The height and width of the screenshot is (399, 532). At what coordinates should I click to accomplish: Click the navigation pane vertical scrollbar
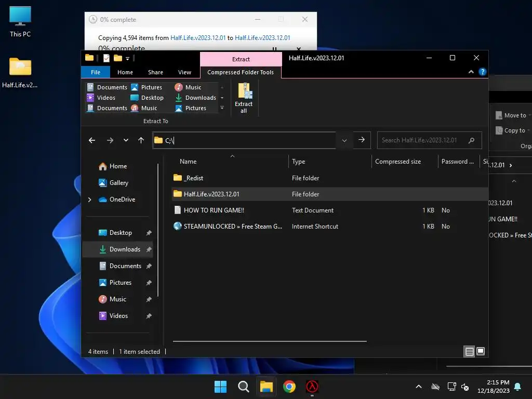(x=158, y=231)
